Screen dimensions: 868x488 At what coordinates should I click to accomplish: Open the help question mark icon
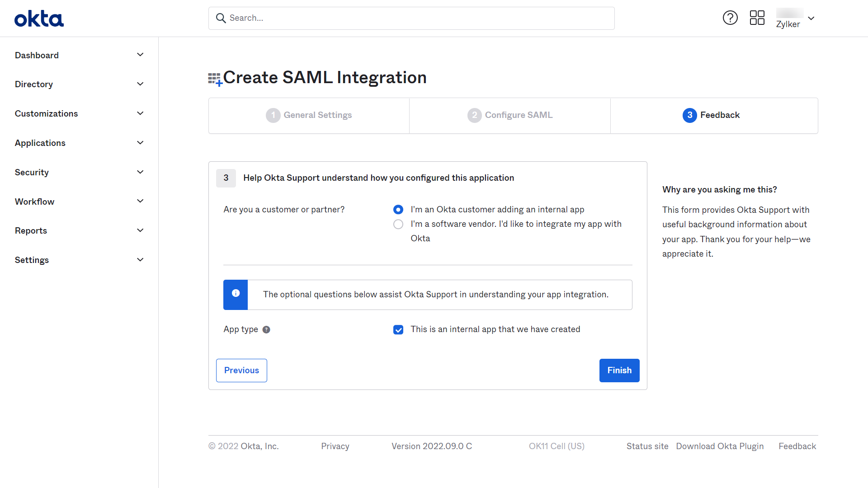coord(730,18)
